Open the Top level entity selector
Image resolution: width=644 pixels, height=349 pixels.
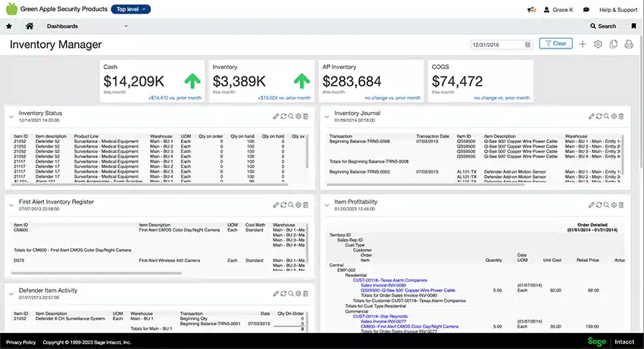pyautogui.click(x=130, y=9)
